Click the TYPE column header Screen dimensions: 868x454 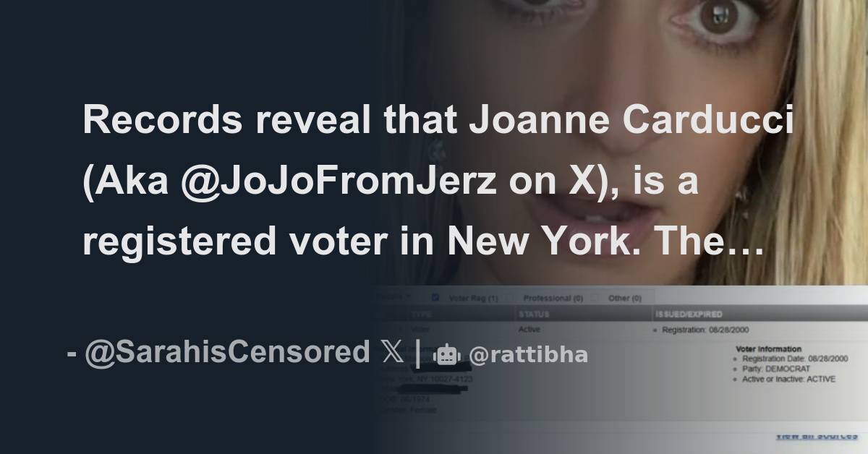(x=421, y=315)
